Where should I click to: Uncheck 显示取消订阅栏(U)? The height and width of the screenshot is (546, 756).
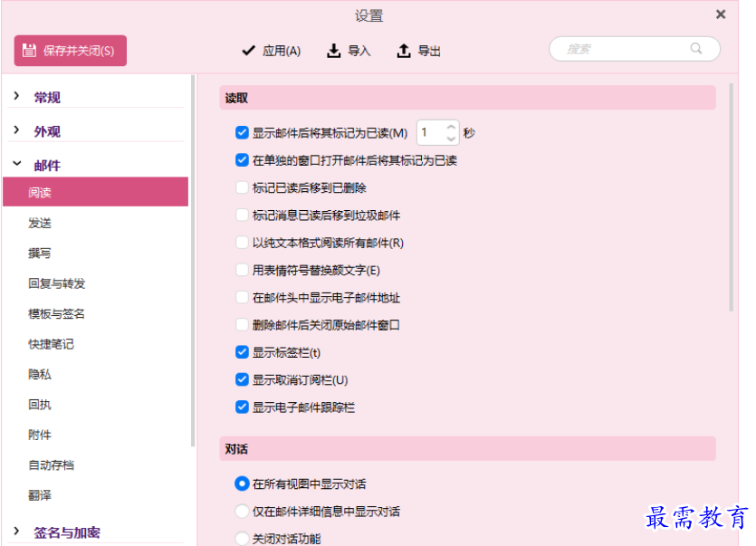coord(242,380)
